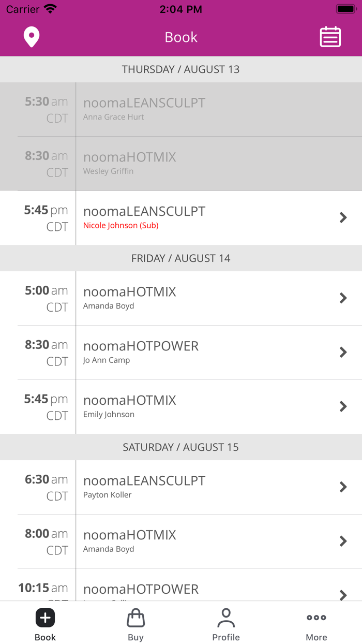This screenshot has height=644, width=362.
Task: Tap the Saturday / August 15 header
Action: point(181,447)
